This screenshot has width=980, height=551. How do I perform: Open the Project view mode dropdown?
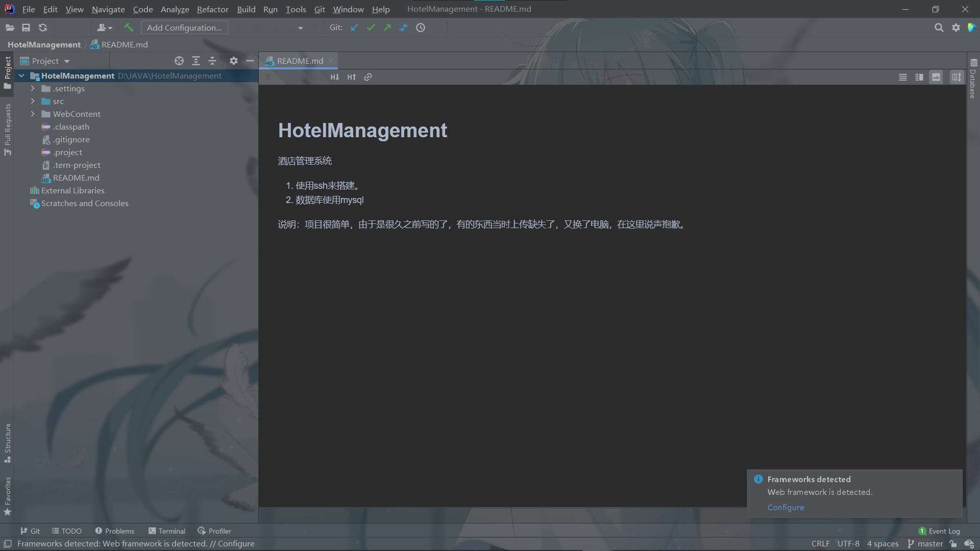coord(66,61)
